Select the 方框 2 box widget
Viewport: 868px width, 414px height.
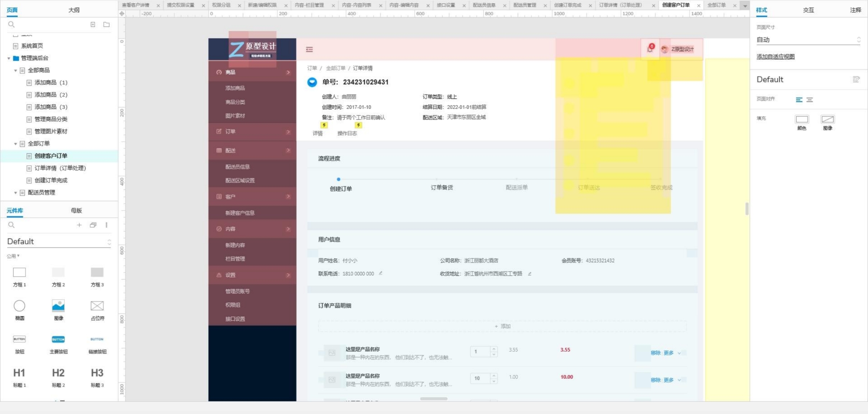point(58,277)
